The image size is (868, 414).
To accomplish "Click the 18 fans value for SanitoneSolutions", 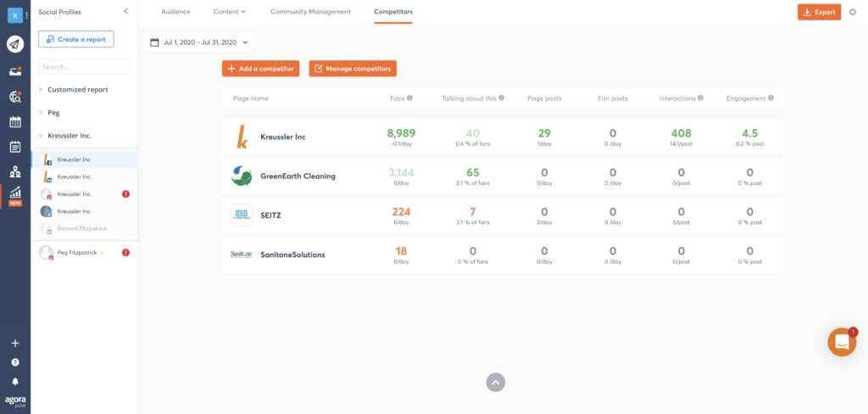I will pyautogui.click(x=401, y=251).
